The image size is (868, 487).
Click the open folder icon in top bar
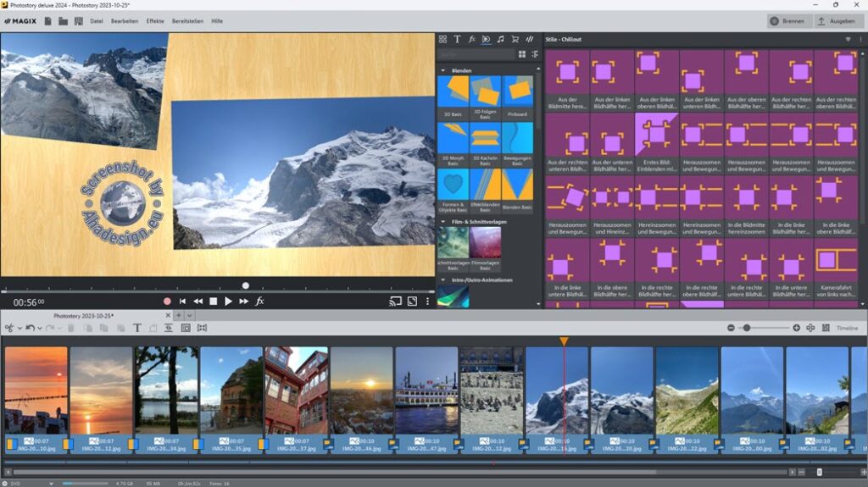(63, 21)
